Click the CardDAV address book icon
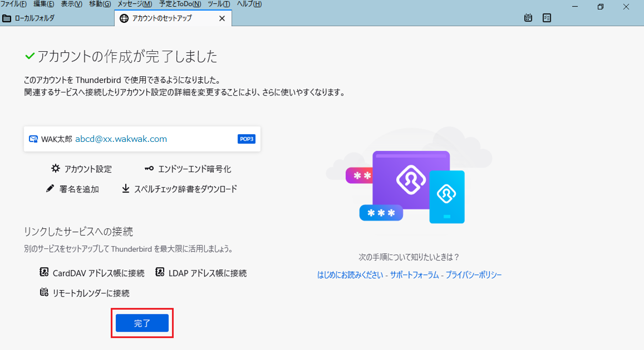 [44, 272]
